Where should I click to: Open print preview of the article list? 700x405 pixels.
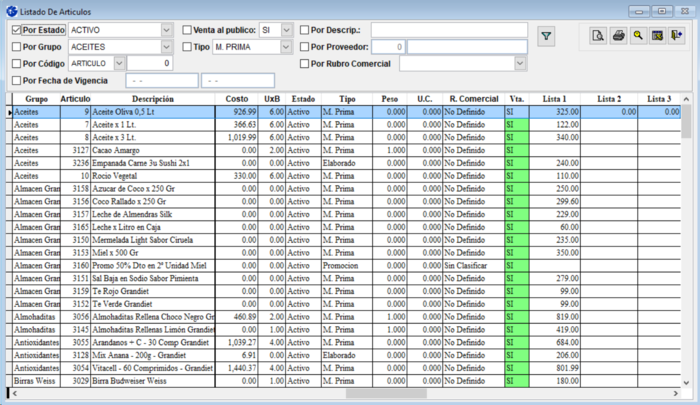(x=598, y=35)
